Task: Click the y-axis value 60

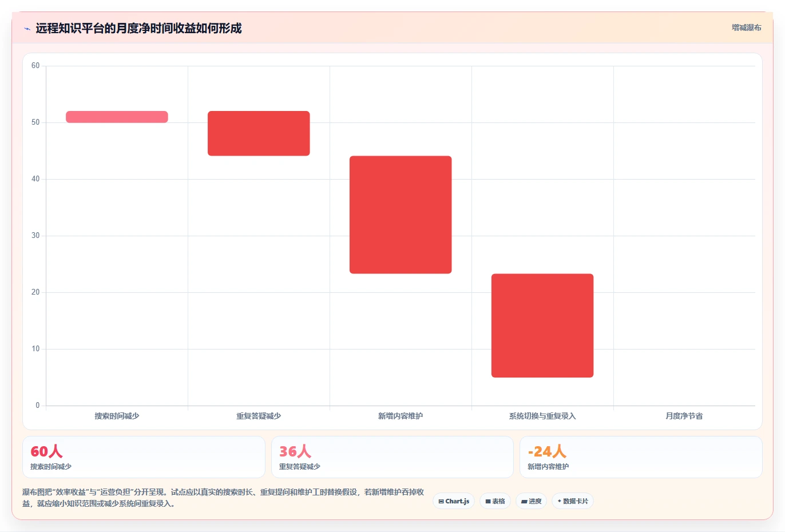Action: 35,66
